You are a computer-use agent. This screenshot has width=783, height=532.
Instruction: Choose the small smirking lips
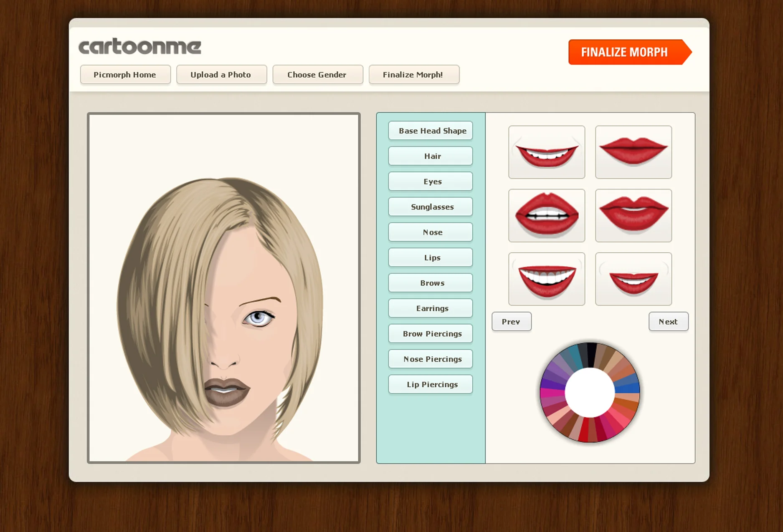(x=633, y=279)
